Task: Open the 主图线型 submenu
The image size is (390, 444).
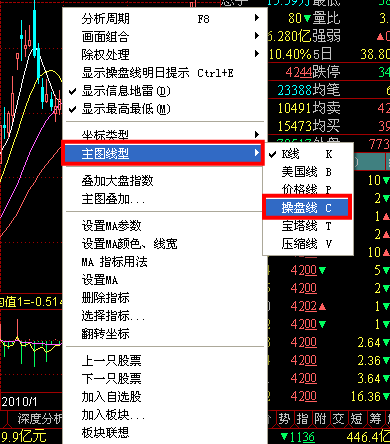Action: point(163,153)
